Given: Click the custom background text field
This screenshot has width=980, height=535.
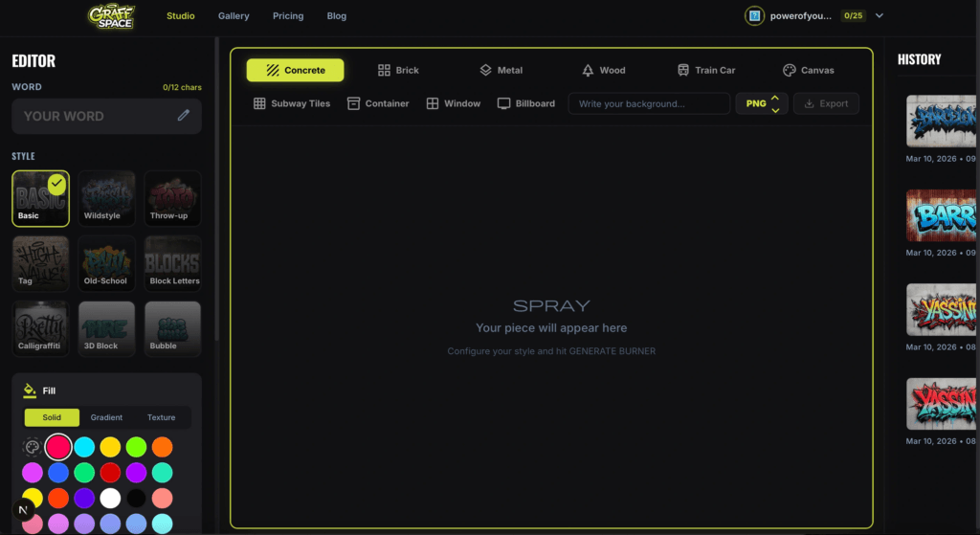Looking at the screenshot, I should [x=648, y=103].
